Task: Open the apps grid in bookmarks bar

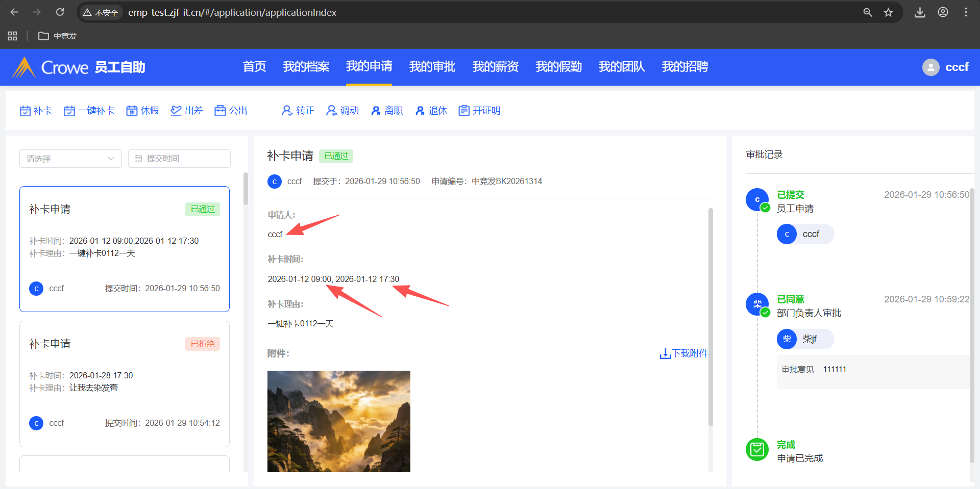Action: (13, 36)
